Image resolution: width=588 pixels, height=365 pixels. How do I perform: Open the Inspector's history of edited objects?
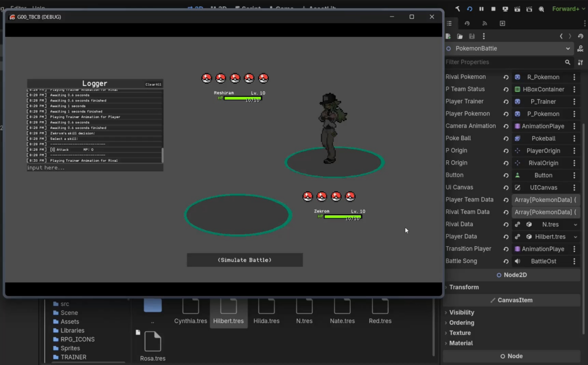[x=581, y=36]
